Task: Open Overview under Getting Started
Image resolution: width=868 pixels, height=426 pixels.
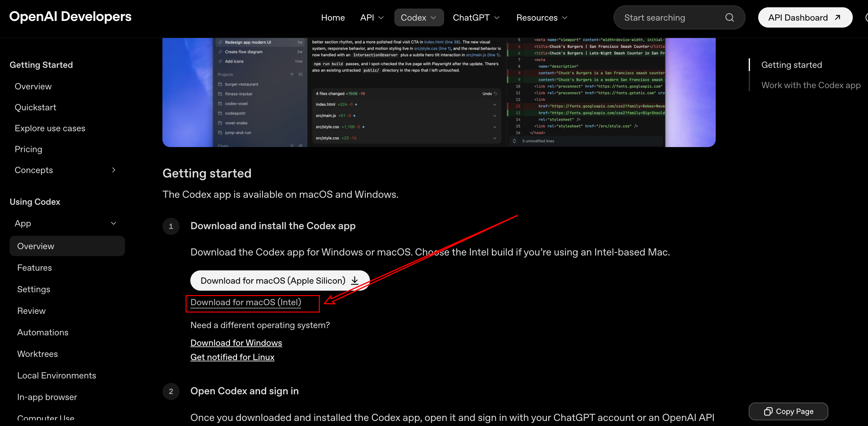Action: point(33,87)
